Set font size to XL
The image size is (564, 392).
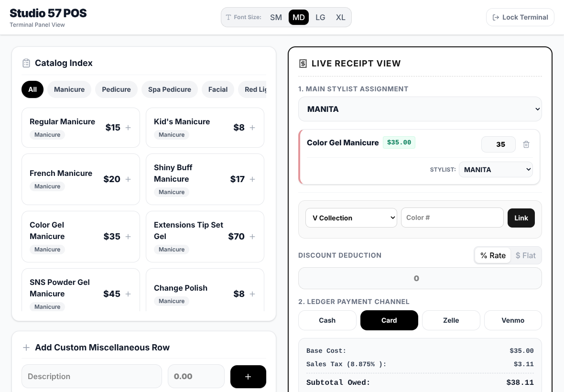[x=341, y=17]
